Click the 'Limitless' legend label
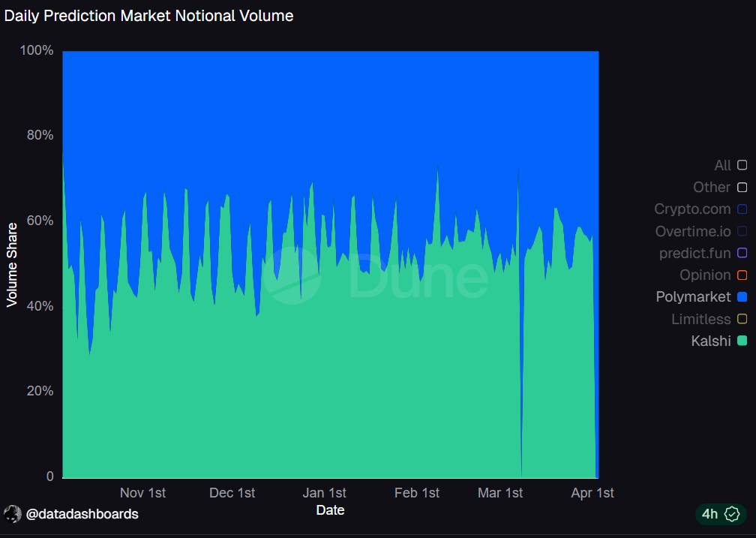This screenshot has height=538, width=756. pos(701,319)
